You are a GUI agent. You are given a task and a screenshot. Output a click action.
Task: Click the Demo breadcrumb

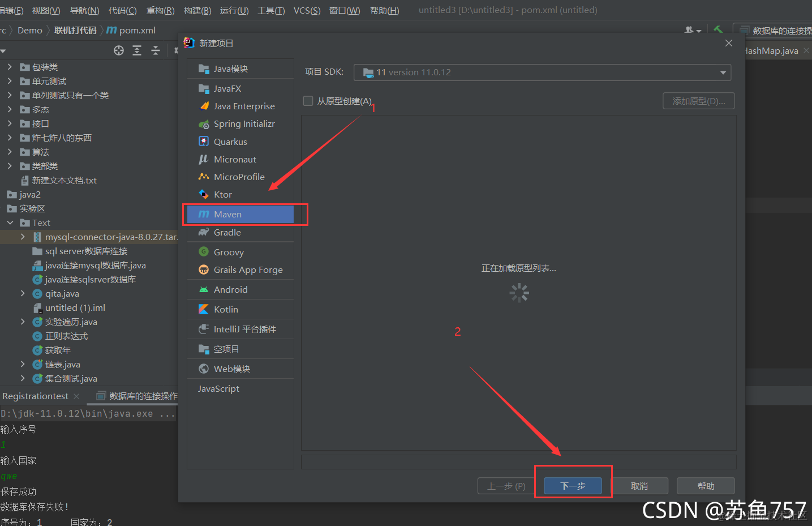point(30,30)
